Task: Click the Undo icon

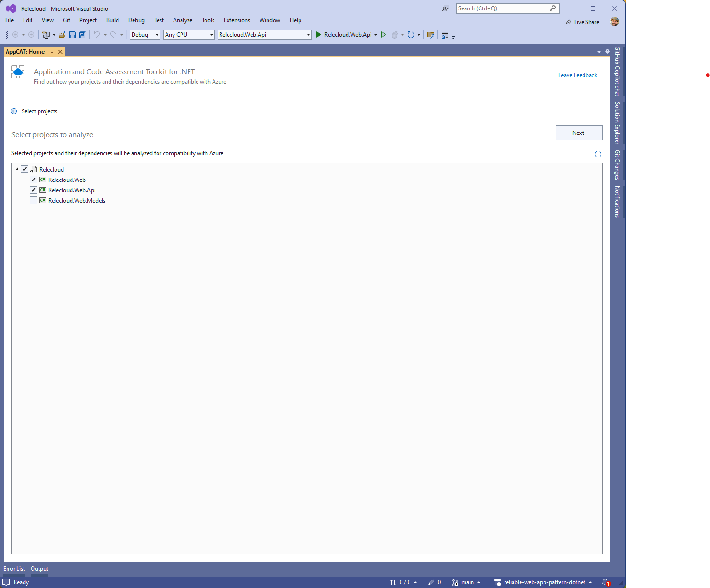Action: tap(97, 34)
